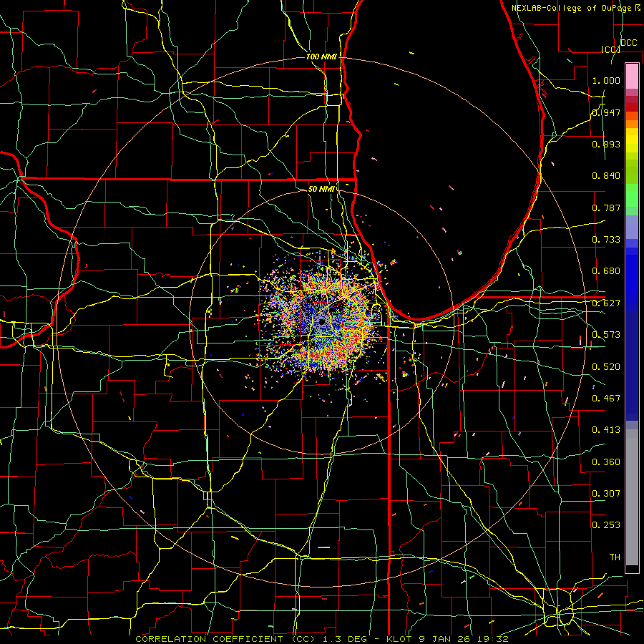Screen dimensions: 644x644
Task: Select the 0.520 scale value
Action: coord(606,367)
